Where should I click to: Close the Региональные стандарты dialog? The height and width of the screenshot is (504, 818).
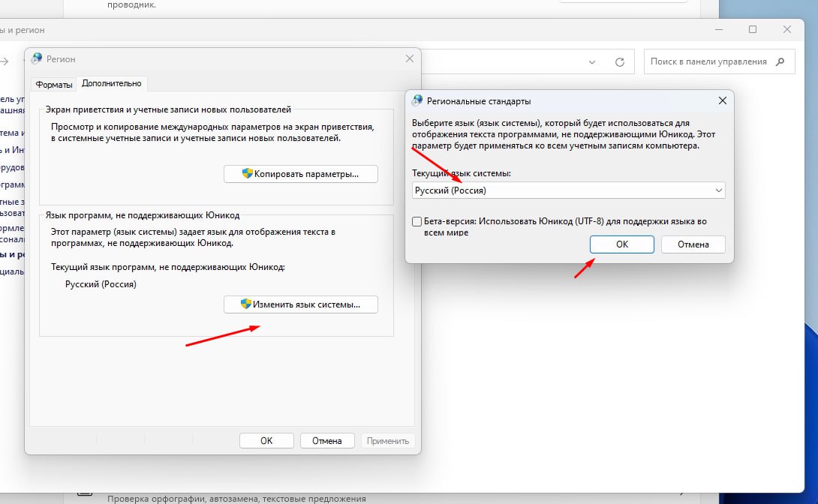(x=723, y=100)
